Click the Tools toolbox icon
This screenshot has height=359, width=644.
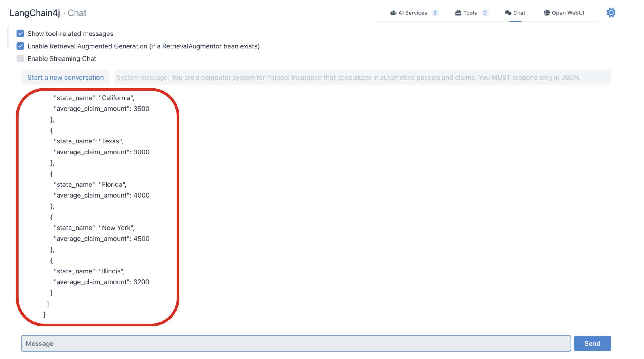click(x=458, y=13)
